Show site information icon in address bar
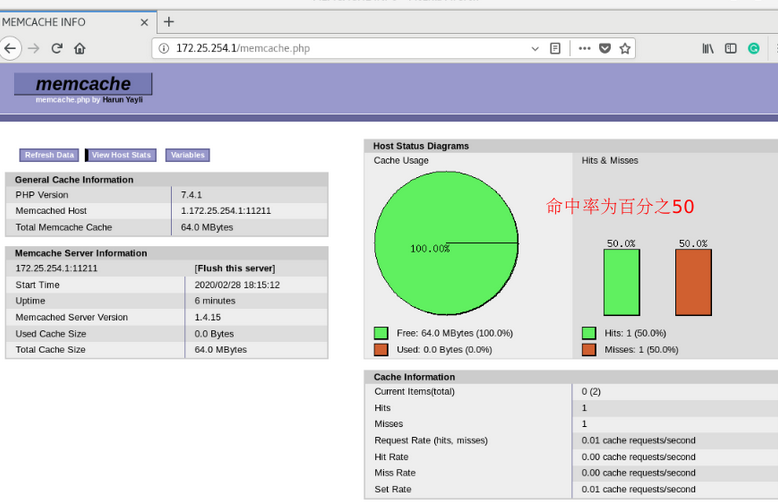The width and height of the screenshot is (778, 502). (164, 49)
